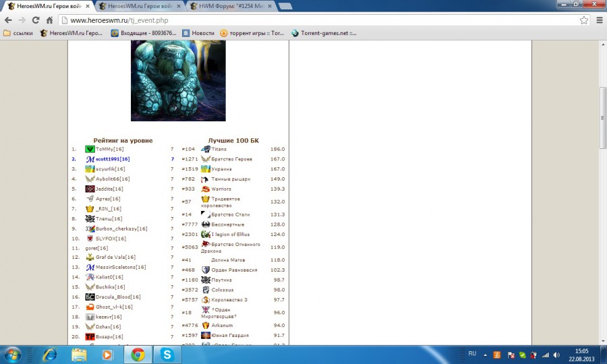
Task: Open the Долина Магов clan page
Action: click(228, 260)
